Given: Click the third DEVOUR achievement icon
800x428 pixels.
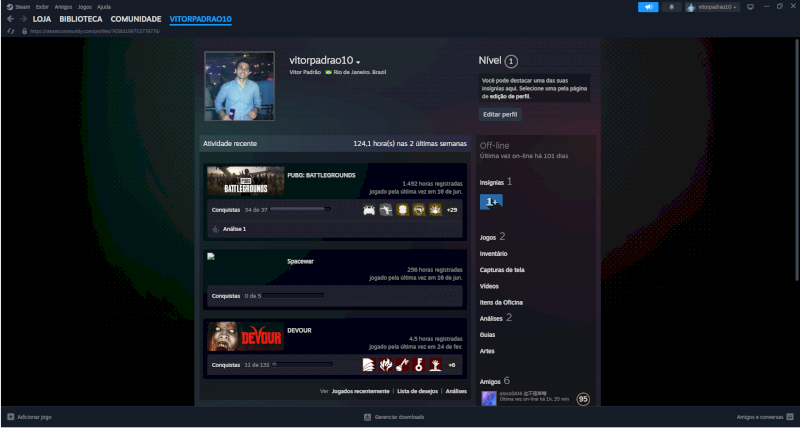Looking at the screenshot, I should 403,365.
